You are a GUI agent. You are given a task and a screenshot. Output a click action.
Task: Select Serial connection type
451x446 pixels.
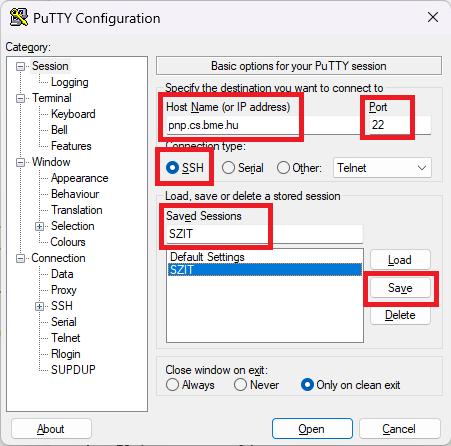coord(243,168)
